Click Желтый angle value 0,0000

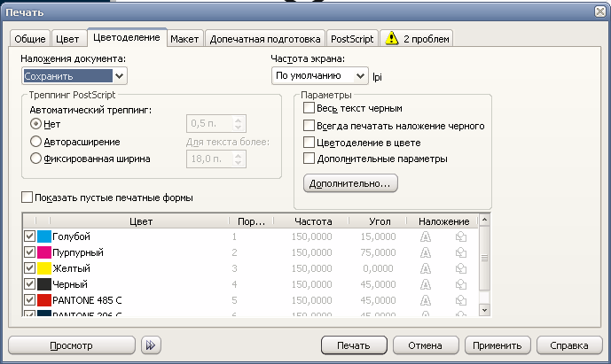(x=378, y=268)
